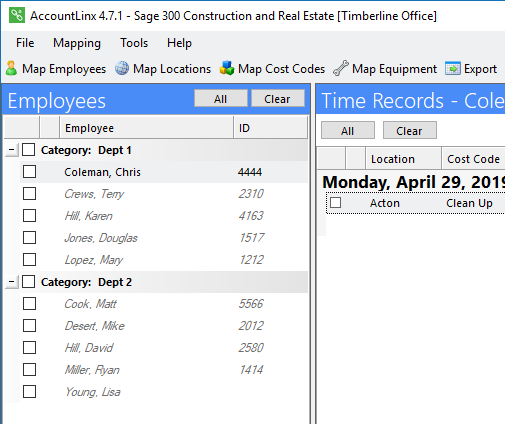Image resolution: width=505 pixels, height=424 pixels.
Task: Tick the checkbox for Young, Lisa
Action: (x=30, y=392)
